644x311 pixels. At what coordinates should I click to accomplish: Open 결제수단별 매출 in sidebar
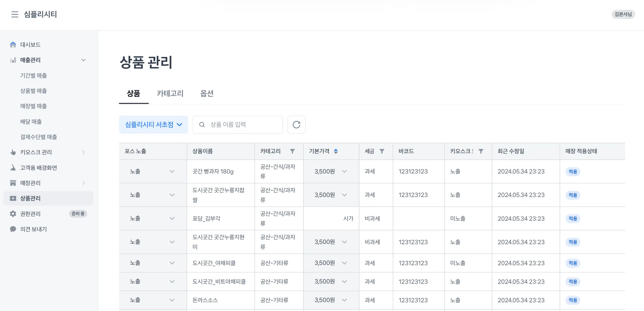coord(39,137)
